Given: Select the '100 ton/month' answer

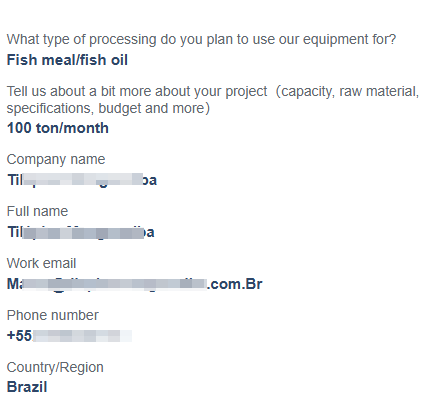Looking at the screenshot, I should click(x=58, y=128).
